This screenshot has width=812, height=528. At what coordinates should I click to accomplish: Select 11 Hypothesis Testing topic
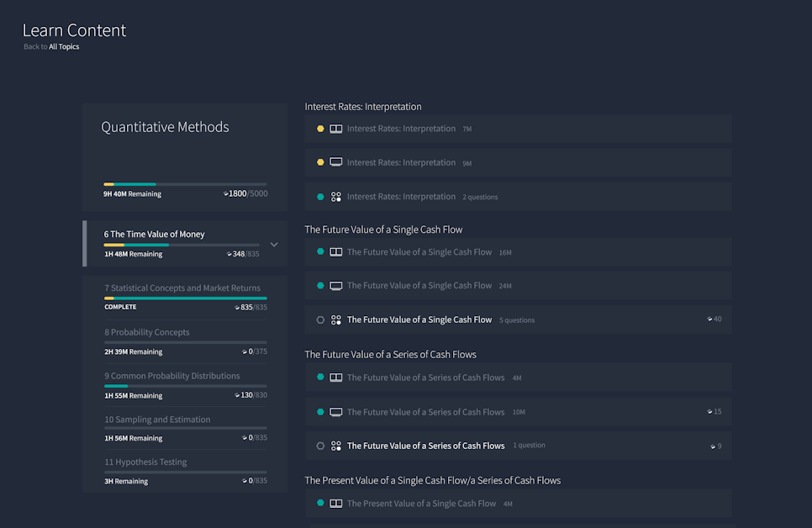(145, 462)
